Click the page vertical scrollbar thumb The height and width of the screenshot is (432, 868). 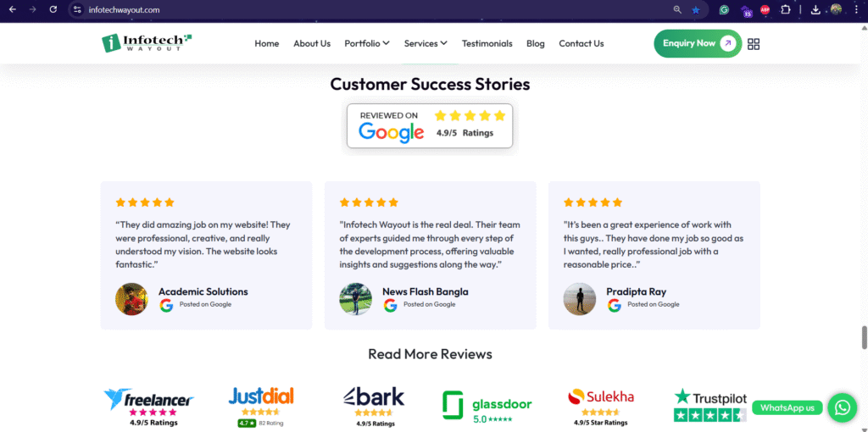click(x=864, y=336)
